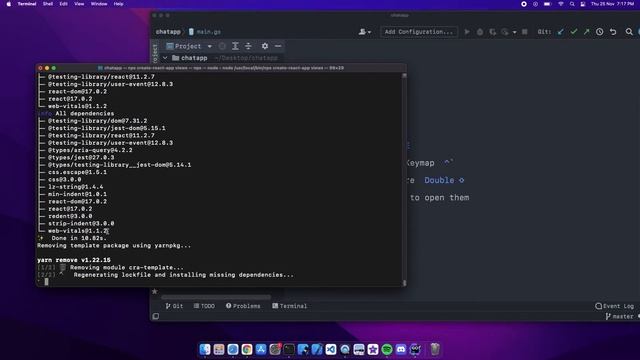This screenshot has height=360, width=640.
Task: Open the Apple menu
Action: click(x=9, y=4)
